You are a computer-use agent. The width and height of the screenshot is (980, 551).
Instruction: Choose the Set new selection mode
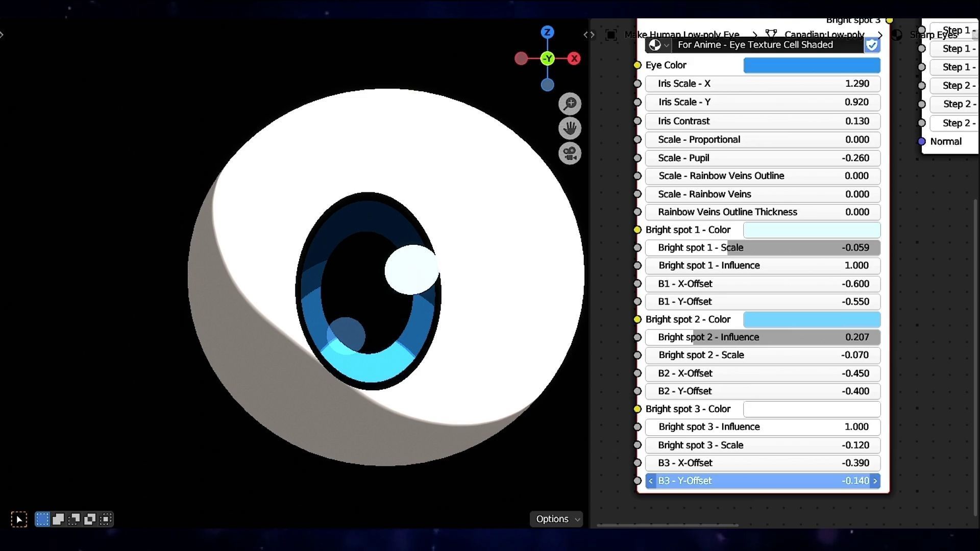[x=42, y=519]
